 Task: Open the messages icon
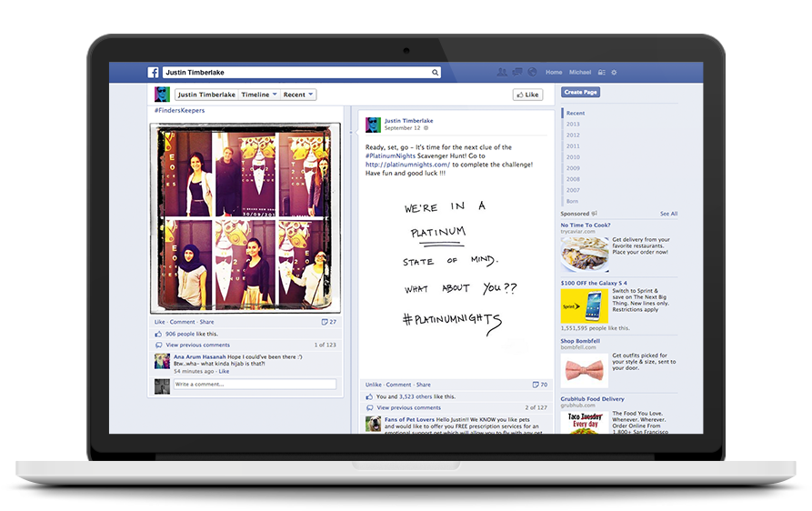[516, 72]
